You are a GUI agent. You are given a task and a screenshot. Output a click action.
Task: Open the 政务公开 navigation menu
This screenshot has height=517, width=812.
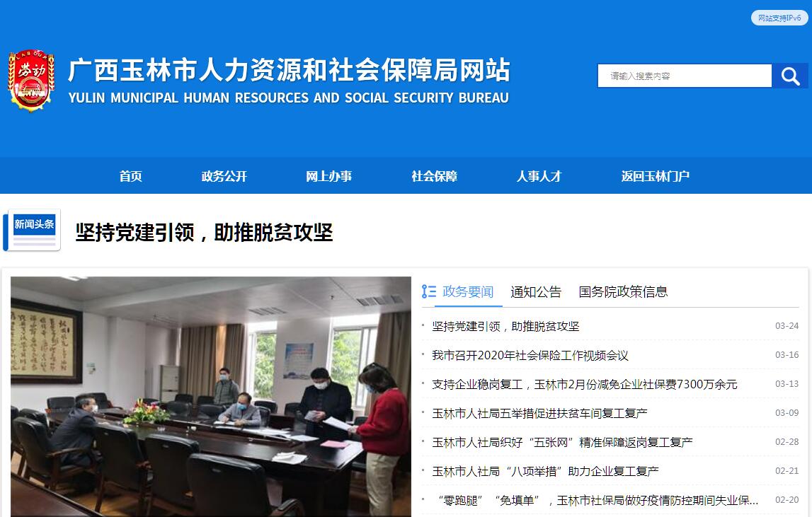pyautogui.click(x=224, y=176)
